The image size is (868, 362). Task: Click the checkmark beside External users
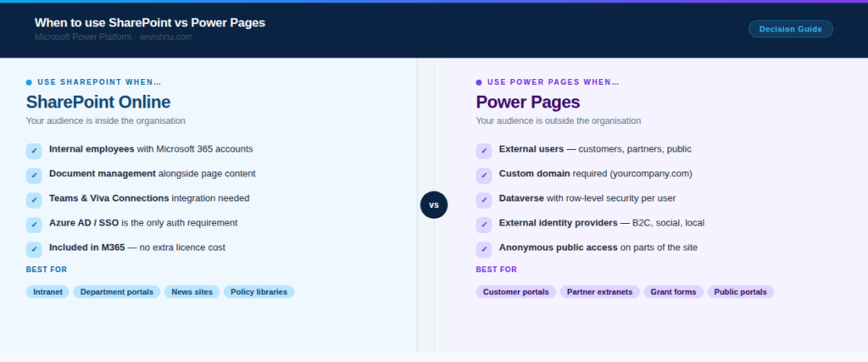click(484, 151)
